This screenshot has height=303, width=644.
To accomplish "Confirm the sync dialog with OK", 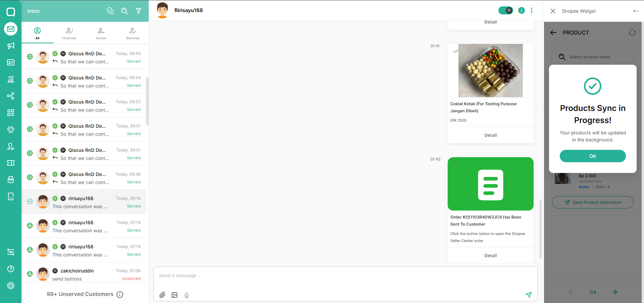I will click(x=593, y=156).
